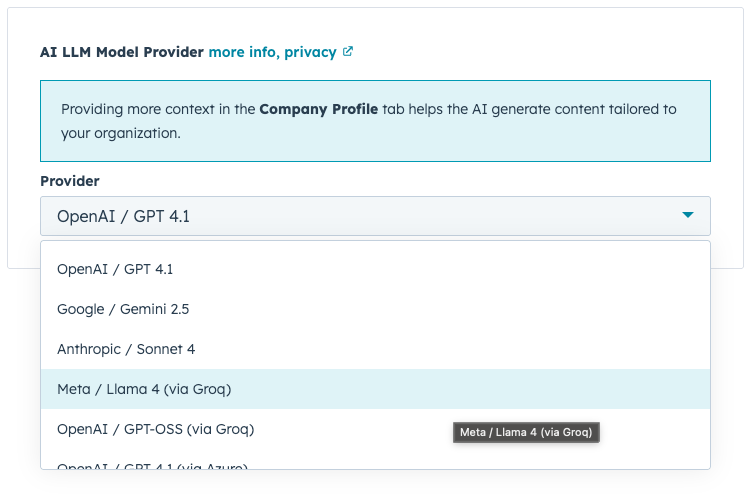Click the Provider dropdown caret arrow
The width and height of the screenshot is (752, 494).
tap(687, 216)
